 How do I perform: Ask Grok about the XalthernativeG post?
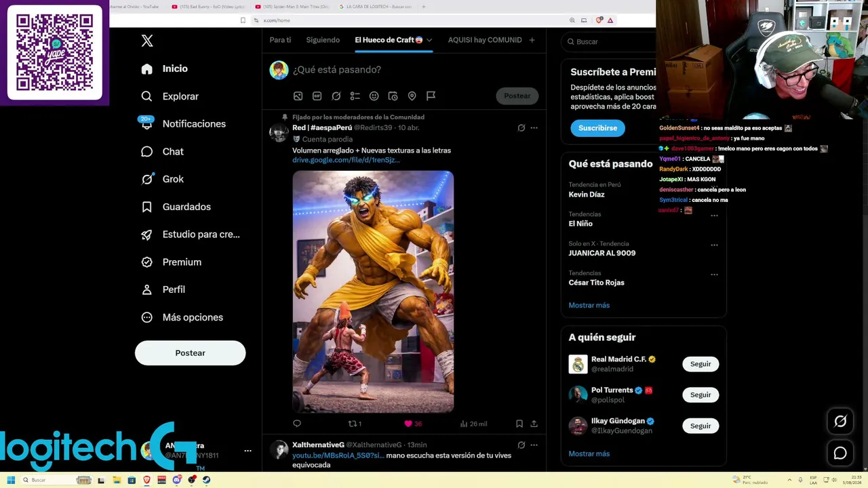tap(521, 445)
